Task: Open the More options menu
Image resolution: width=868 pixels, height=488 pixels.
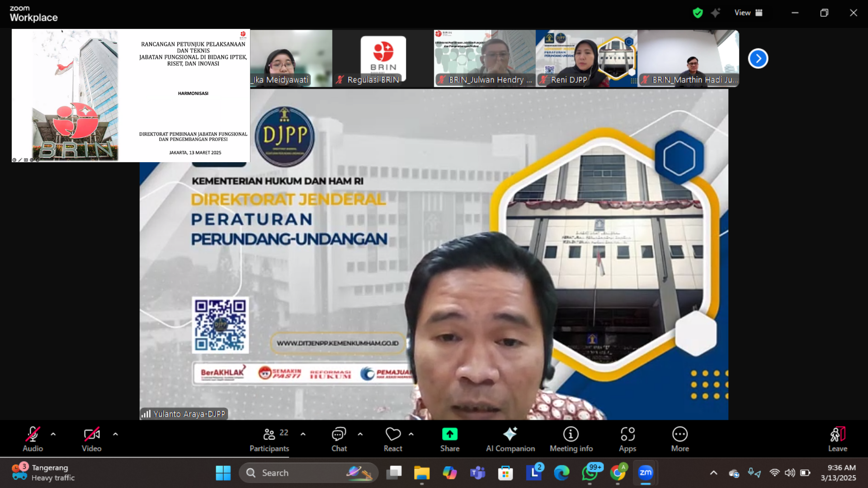Action: click(x=680, y=439)
